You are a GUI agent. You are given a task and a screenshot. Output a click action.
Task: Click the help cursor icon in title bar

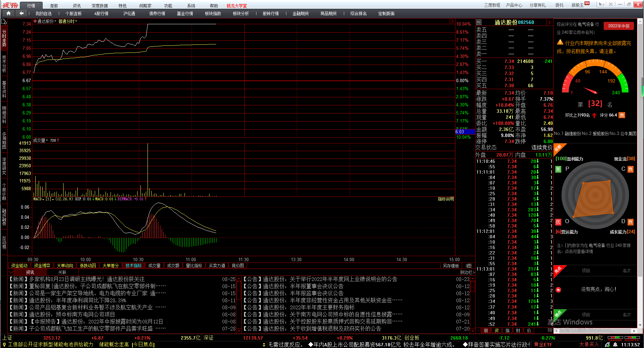[x=601, y=4]
